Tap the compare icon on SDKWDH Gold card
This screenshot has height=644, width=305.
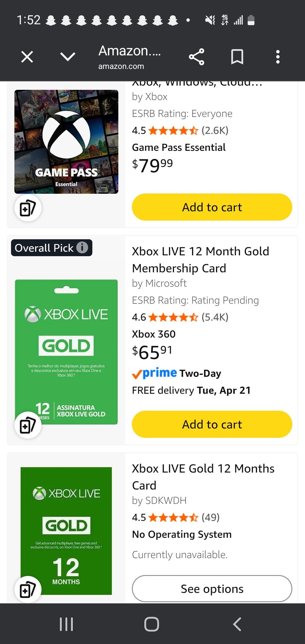(x=28, y=589)
